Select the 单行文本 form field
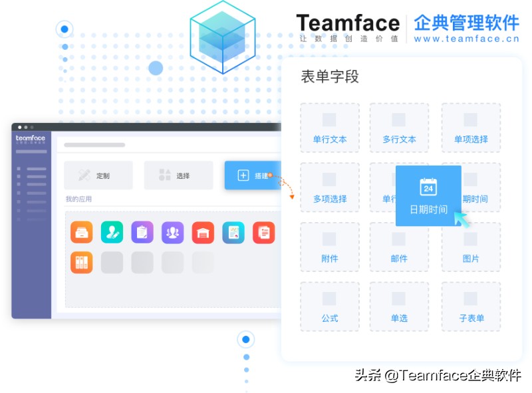Image resolution: width=532 pixels, height=393 pixels. point(330,128)
